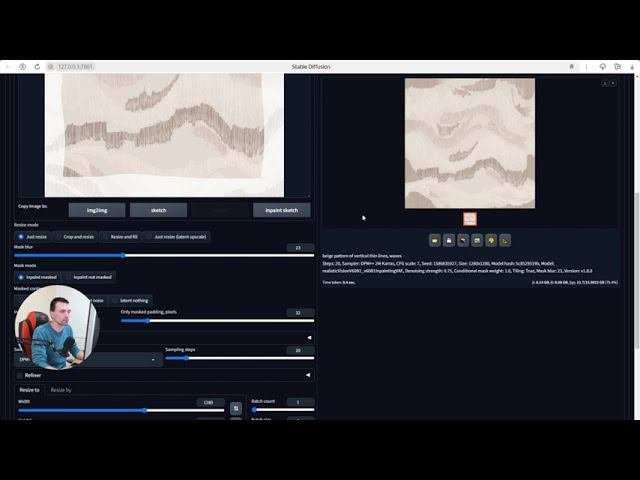This screenshot has height=480, width=640.
Task: Open the browser extensions icon
Action: point(617,67)
